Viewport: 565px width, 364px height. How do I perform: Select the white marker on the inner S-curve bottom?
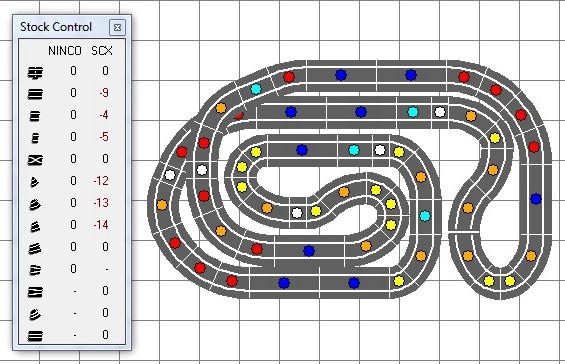coord(297,213)
